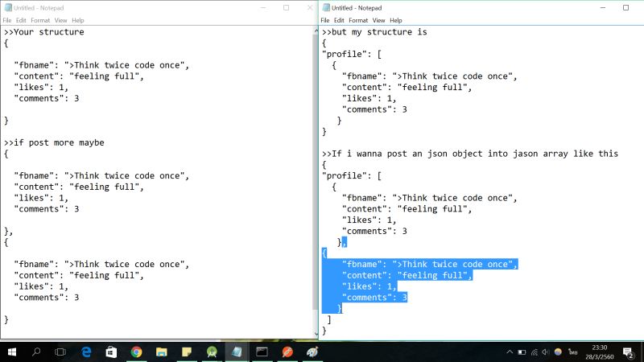Click '"profile": [' under 'If i wanna post'
Image resolution: width=644 pixels, height=362 pixels.
pos(352,176)
